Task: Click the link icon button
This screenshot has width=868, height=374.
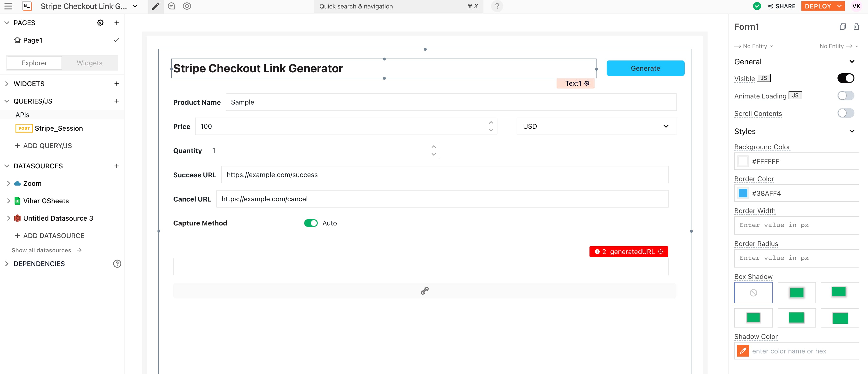Action: tap(424, 291)
